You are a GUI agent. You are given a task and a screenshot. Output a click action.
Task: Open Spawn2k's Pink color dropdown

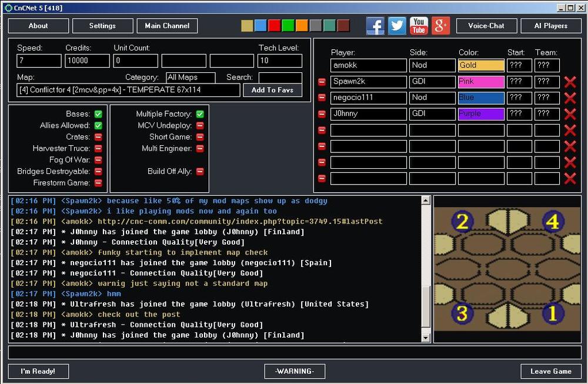pyautogui.click(x=481, y=81)
